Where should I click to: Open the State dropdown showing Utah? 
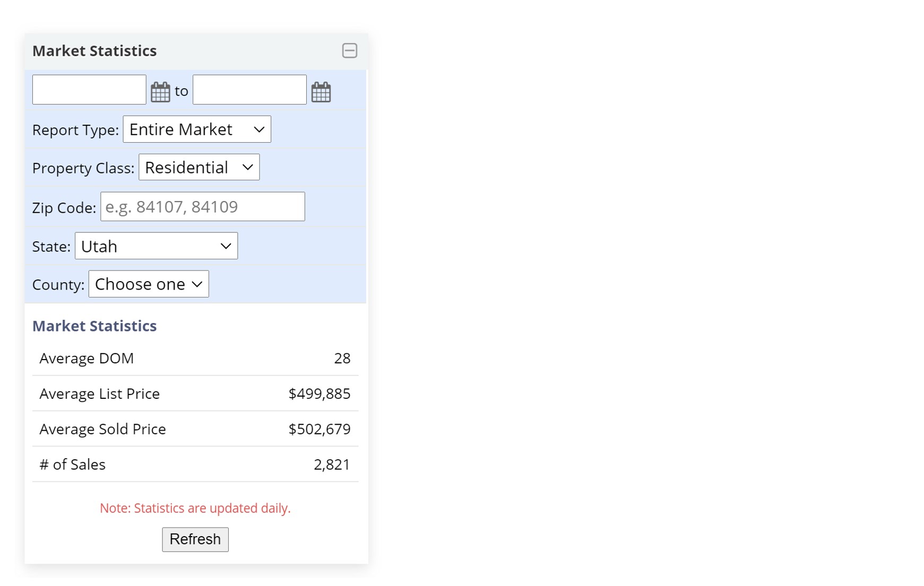(x=156, y=246)
